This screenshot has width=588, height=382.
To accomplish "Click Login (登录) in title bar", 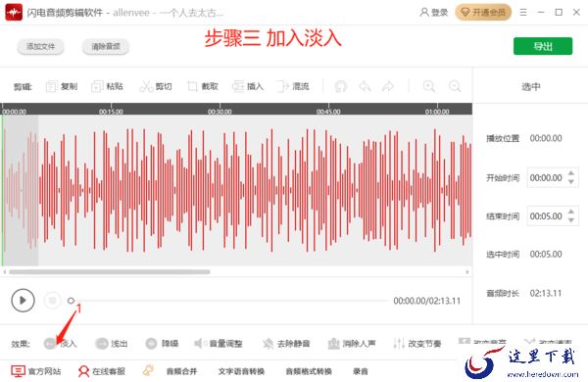I will coord(434,13).
